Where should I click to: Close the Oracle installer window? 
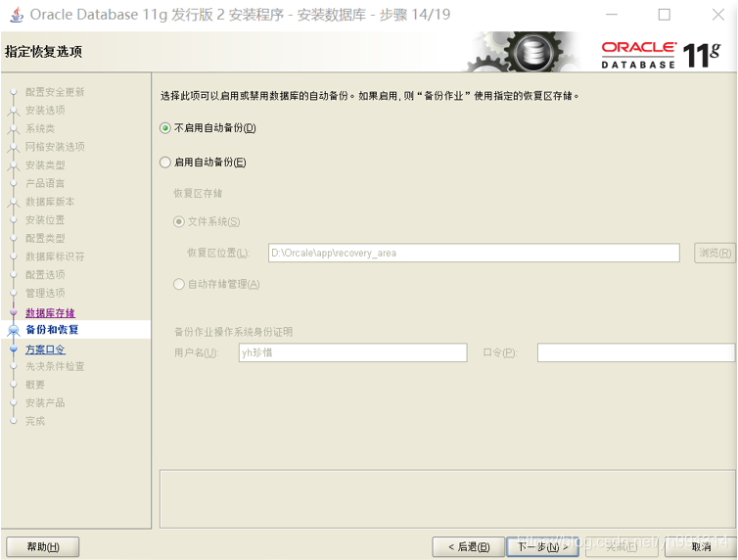718,15
